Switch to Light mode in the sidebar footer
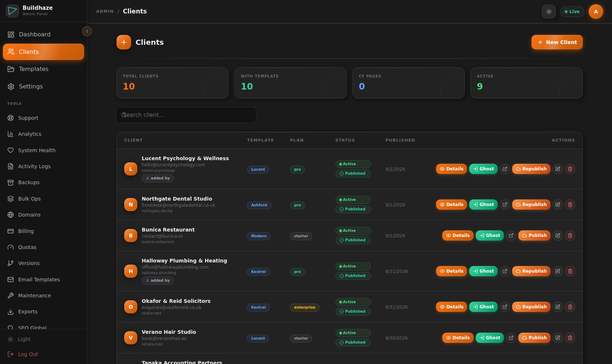Screen dimensions: 612x364 click(x=43, y=339)
